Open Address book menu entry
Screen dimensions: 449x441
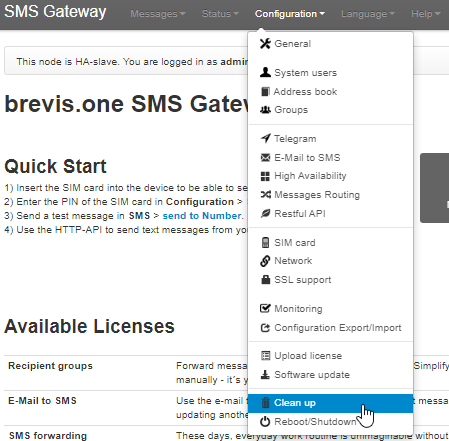point(331,91)
